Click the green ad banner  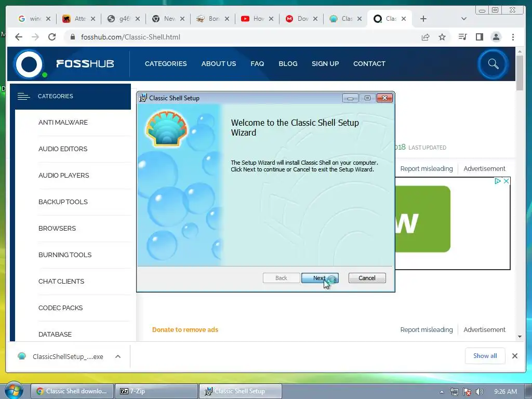tap(423, 219)
